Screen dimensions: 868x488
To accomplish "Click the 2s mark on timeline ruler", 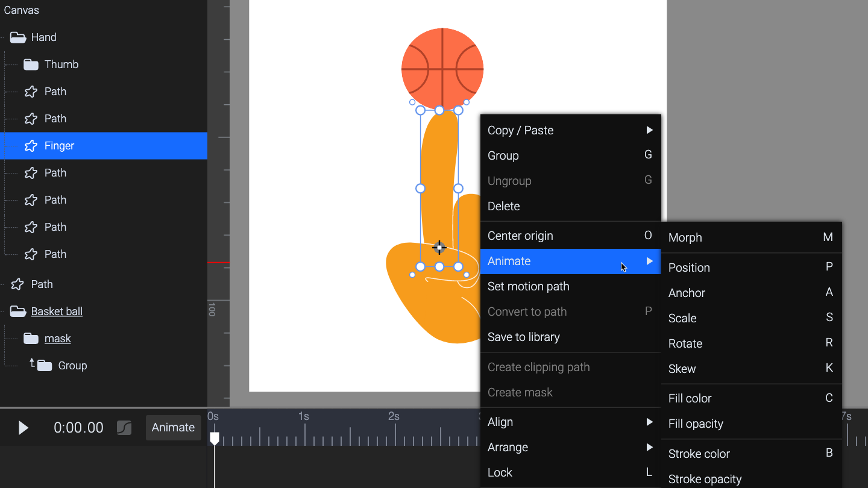I will point(394,416).
